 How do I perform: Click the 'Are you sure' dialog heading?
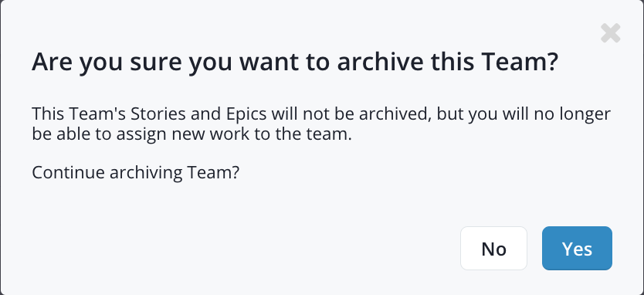(295, 63)
